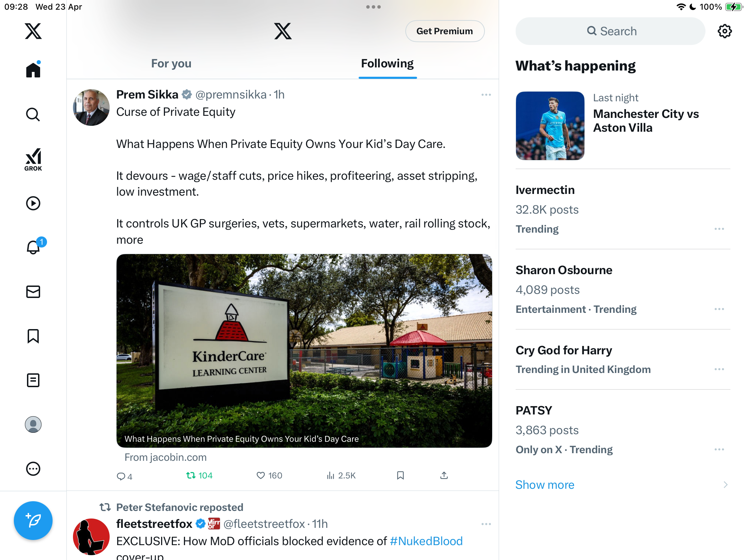Expand Show more trends chevron
The image size is (747, 560).
pyautogui.click(x=726, y=485)
